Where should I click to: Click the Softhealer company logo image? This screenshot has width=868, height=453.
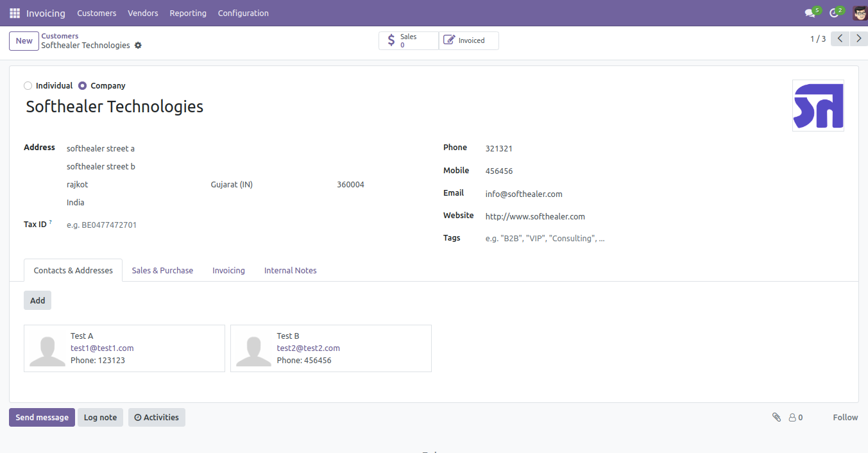tap(818, 106)
